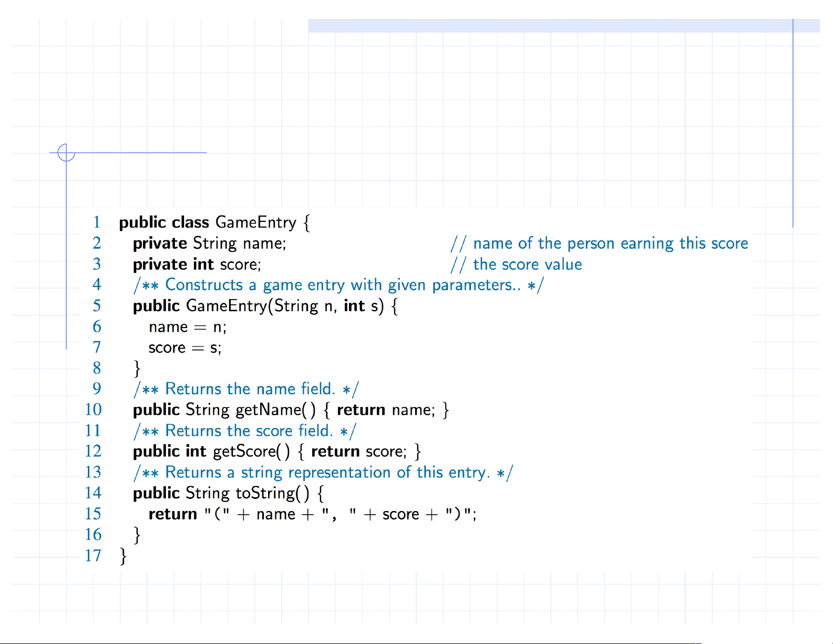Click the 'score = s;' assignment statement
Image resolution: width=833 pixels, height=644 pixels.
185,348
